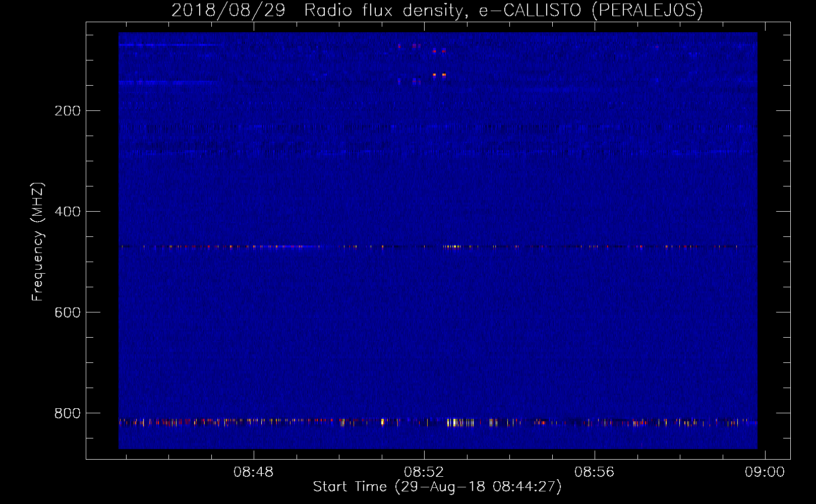Click the 800 frequency tick label
The height and width of the screenshot is (504, 816).
68,413
